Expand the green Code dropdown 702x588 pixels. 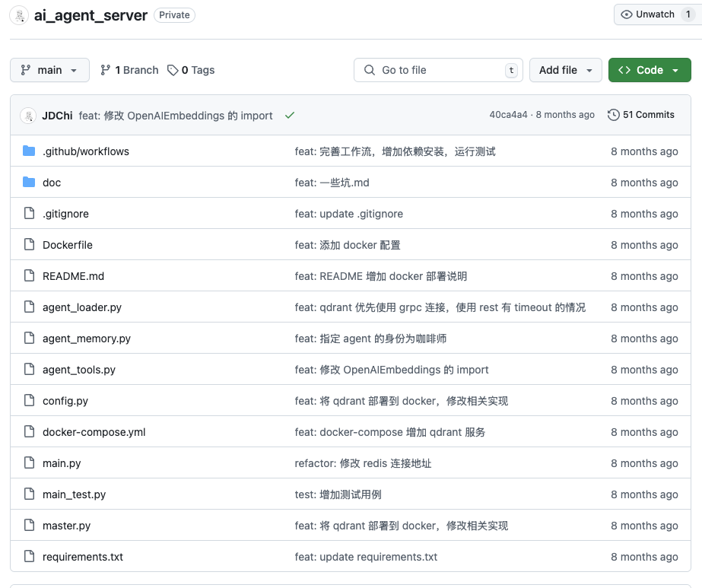(x=649, y=70)
